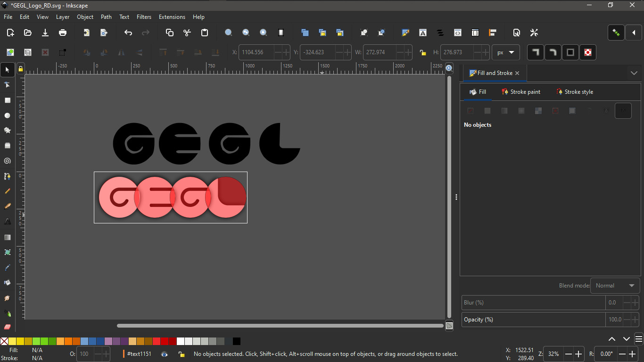Toggle scaling of rounded rectangle corners
Image resolution: width=644 pixels, height=362 pixels.
tap(553, 52)
